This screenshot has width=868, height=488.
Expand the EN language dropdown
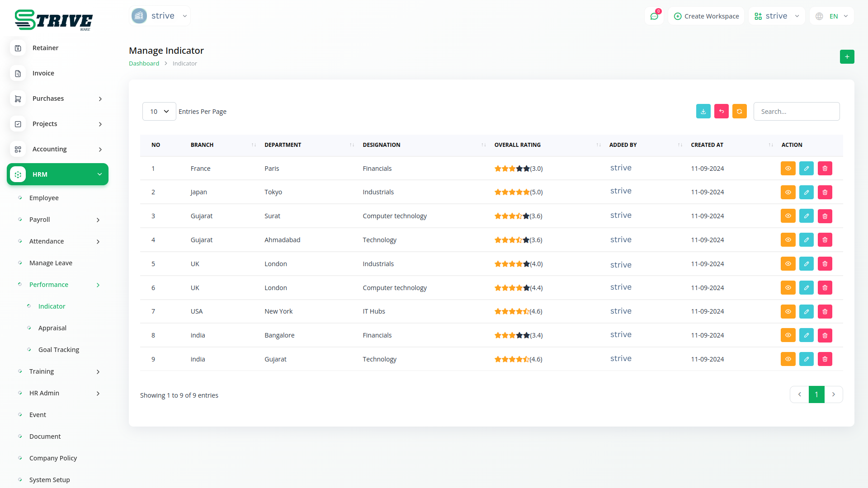(832, 16)
